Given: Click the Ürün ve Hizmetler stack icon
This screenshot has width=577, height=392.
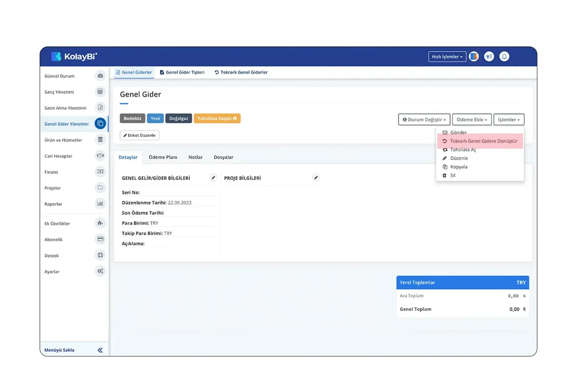Looking at the screenshot, I should click(x=100, y=140).
